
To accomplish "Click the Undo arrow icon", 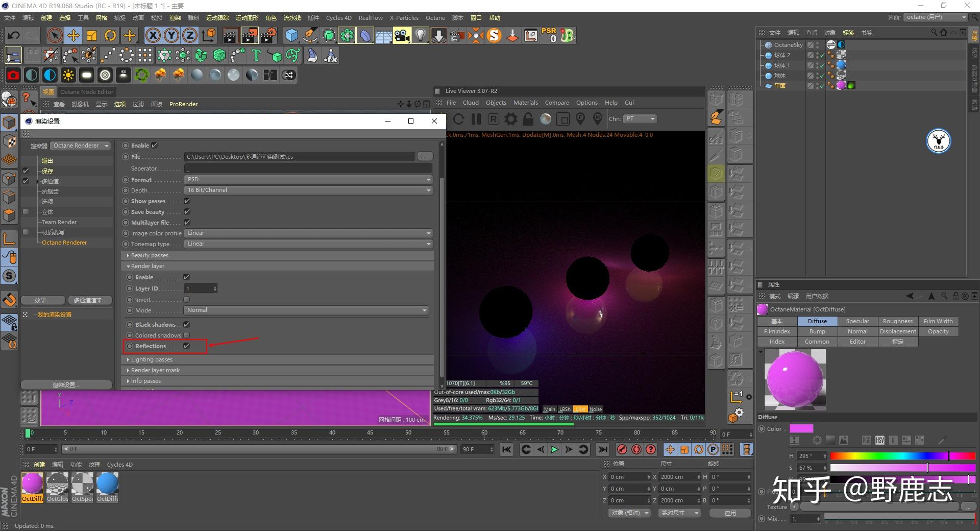I will coord(14,35).
